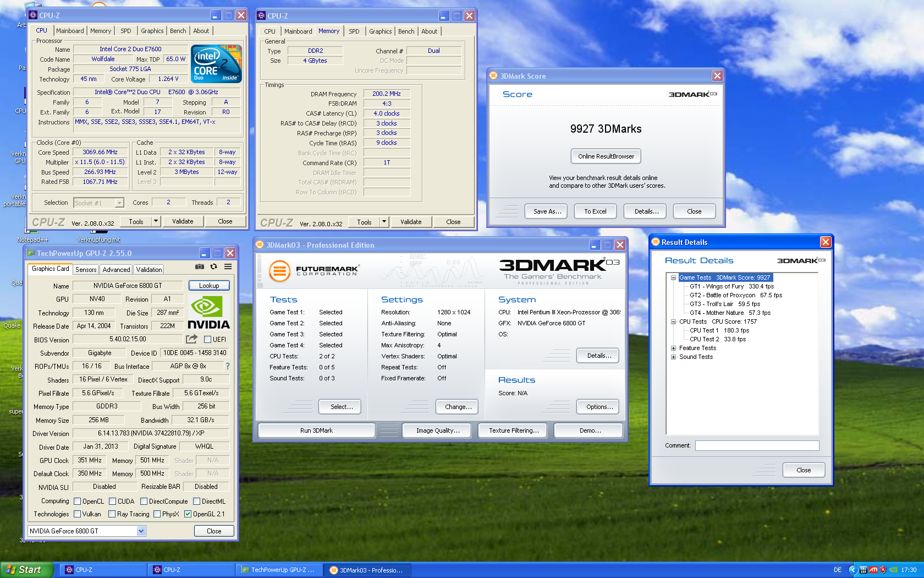Click the Lookup button in GPU-Z
The image size is (924, 578).
point(209,286)
